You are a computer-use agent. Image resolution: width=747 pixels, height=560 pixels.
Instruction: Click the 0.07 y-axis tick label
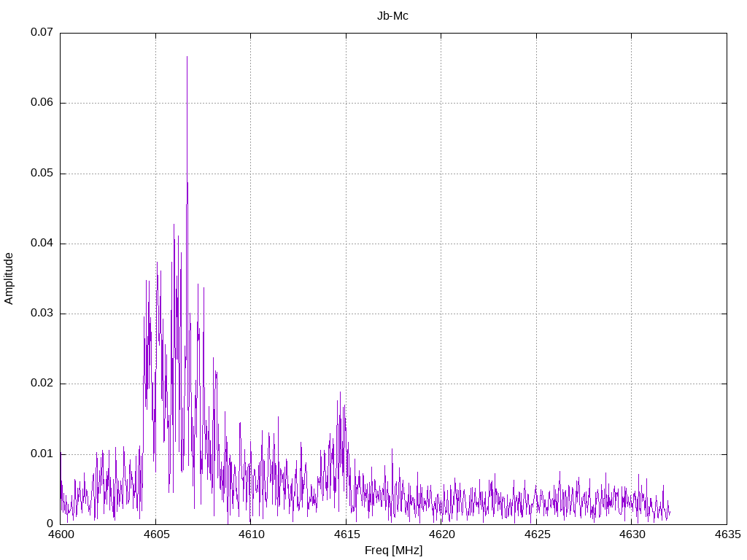click(42, 33)
